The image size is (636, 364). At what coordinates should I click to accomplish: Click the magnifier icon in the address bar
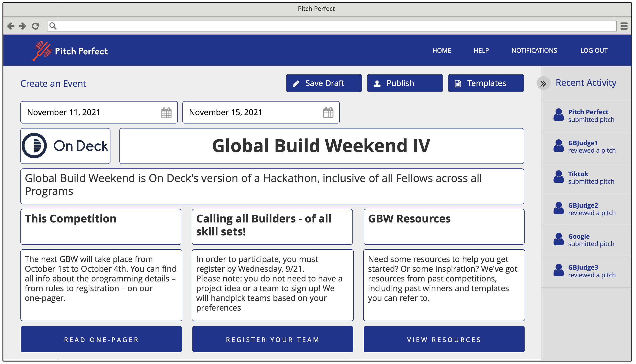pyautogui.click(x=53, y=26)
